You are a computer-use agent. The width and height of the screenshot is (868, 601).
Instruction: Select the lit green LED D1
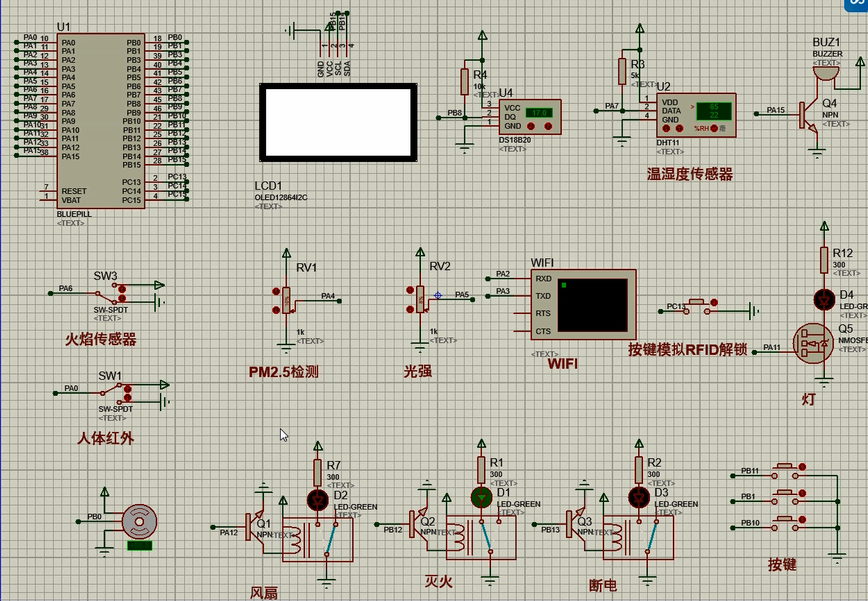tap(482, 498)
